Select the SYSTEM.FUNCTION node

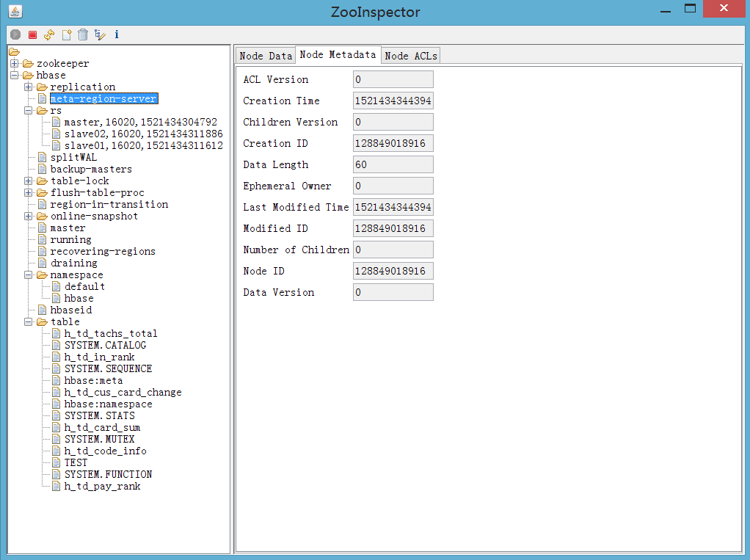(x=108, y=474)
